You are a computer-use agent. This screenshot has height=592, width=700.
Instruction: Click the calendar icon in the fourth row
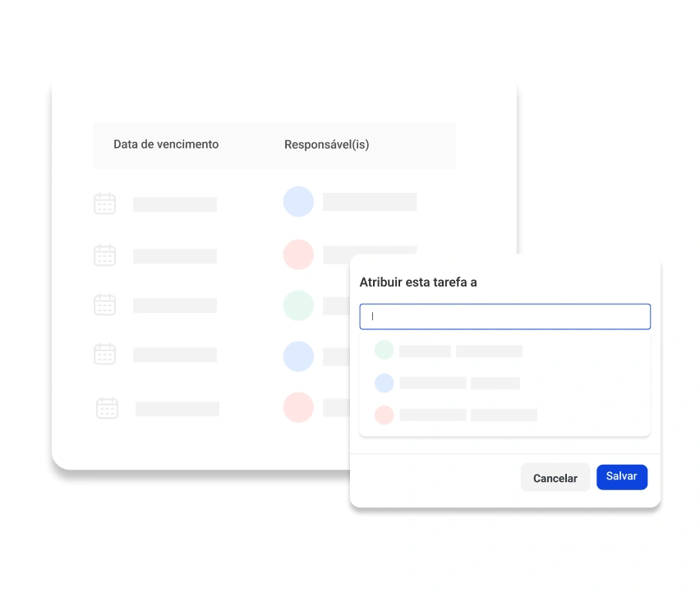(x=104, y=354)
